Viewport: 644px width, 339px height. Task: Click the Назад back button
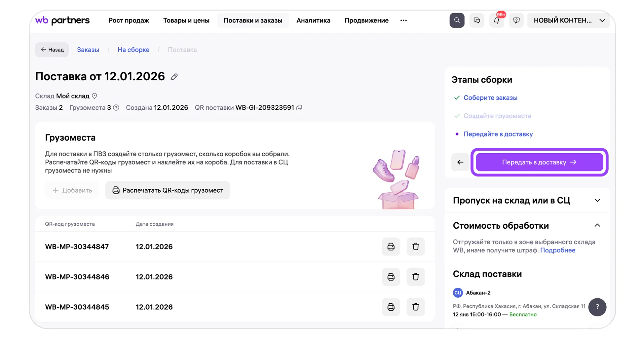pyautogui.click(x=52, y=50)
